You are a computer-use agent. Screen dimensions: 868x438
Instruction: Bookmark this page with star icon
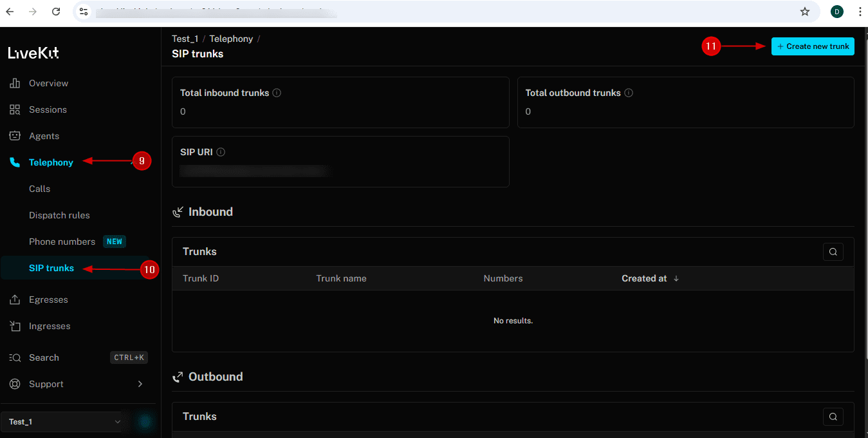coord(804,12)
